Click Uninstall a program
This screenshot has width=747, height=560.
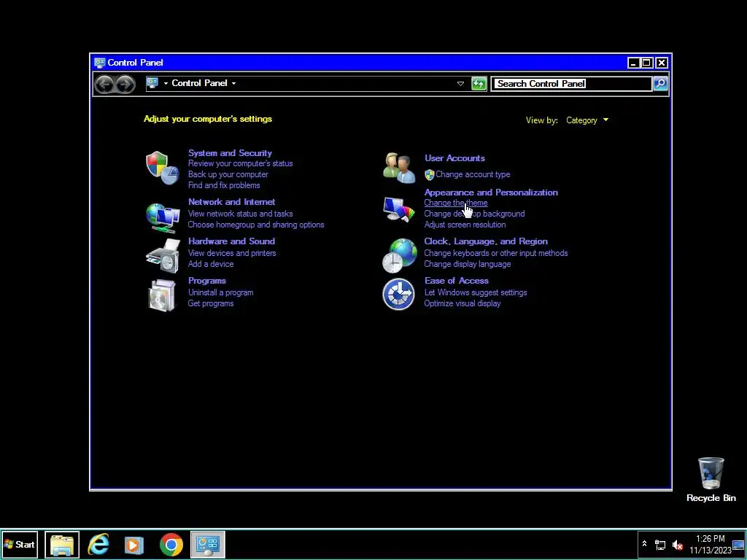click(x=221, y=293)
